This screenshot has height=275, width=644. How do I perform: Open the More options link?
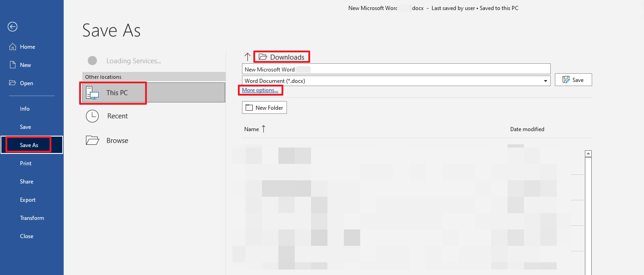[260, 90]
